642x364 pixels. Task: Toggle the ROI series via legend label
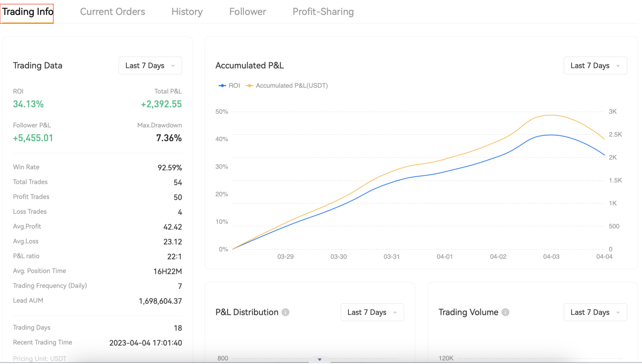(234, 86)
